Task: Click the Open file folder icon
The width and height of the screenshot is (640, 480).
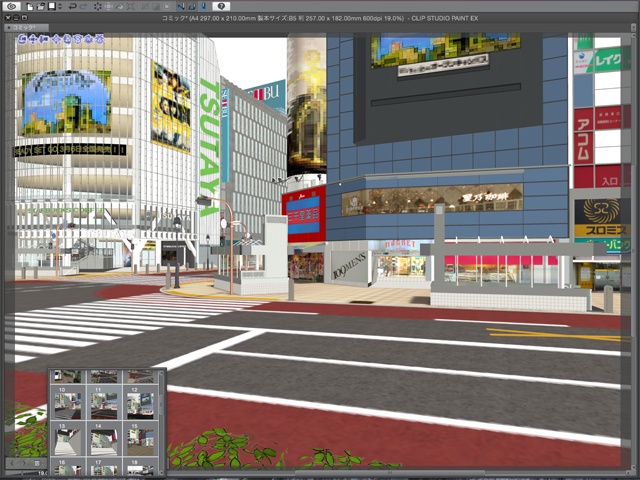Action: pos(41,7)
